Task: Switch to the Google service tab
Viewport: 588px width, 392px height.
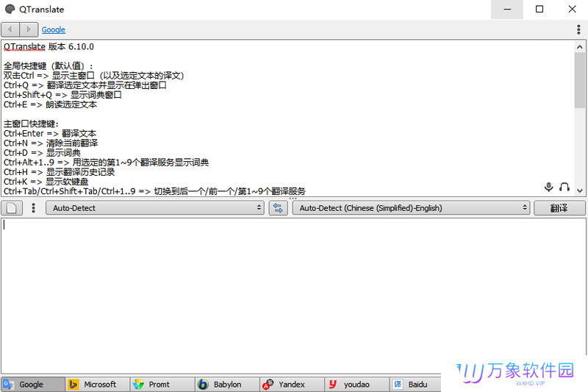Action: coord(32,385)
